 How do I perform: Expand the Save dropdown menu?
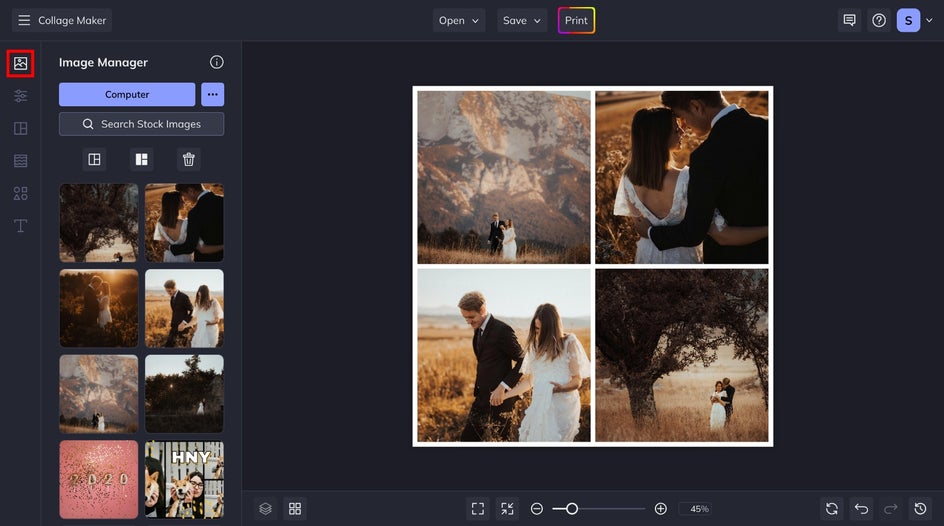(522, 20)
